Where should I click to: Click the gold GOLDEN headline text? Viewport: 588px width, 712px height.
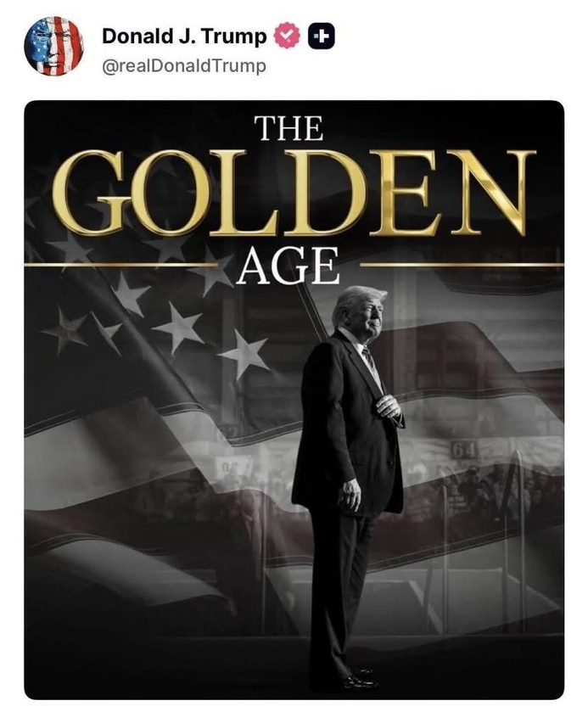tap(294, 191)
